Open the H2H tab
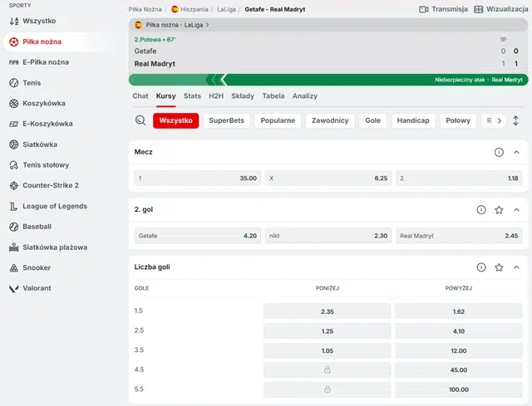 pos(216,96)
